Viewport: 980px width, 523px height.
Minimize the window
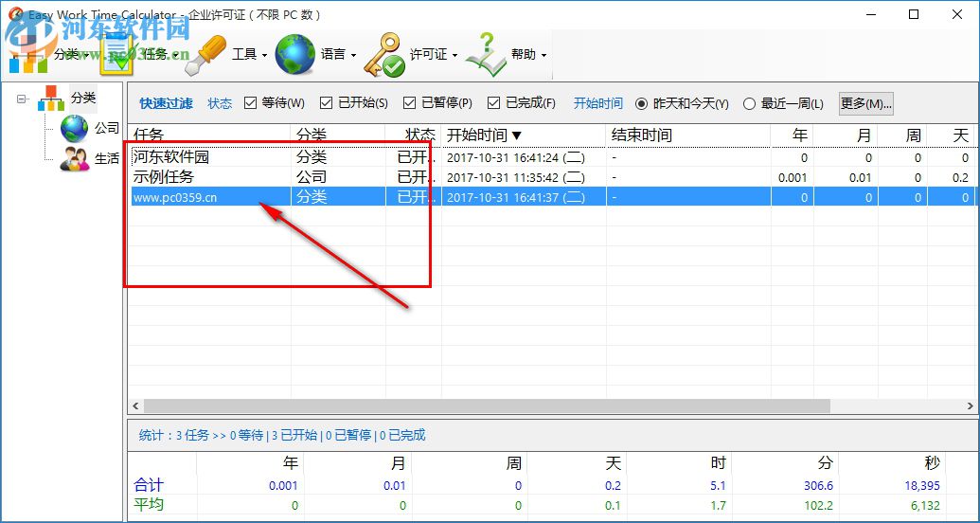(x=870, y=14)
